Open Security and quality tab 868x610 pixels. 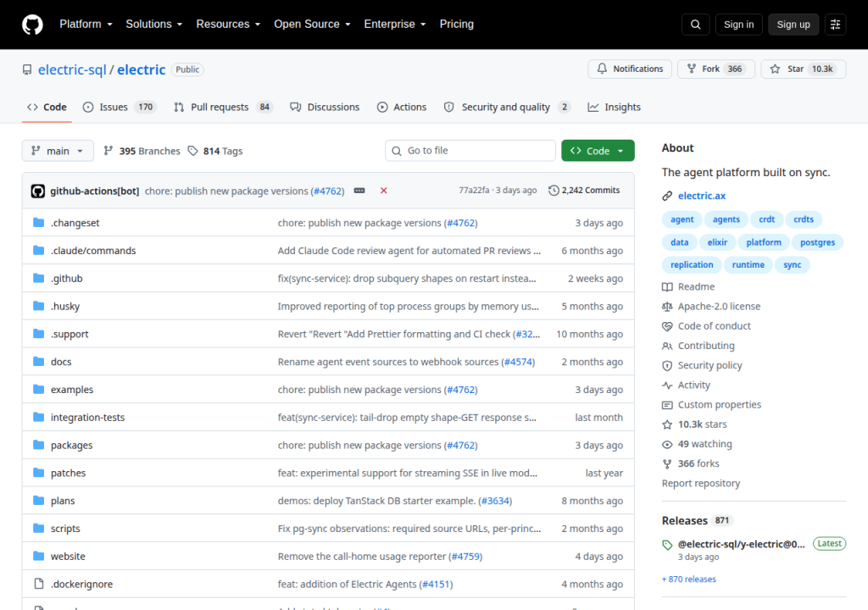(507, 107)
